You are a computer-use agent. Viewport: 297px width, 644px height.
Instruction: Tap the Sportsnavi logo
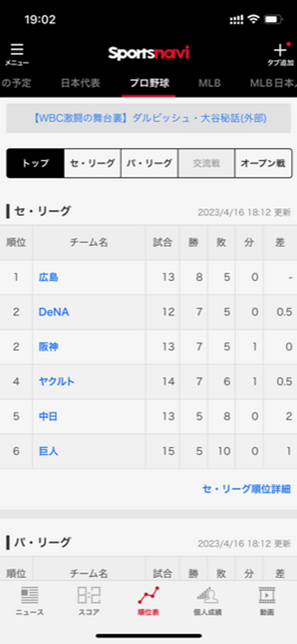(148, 53)
